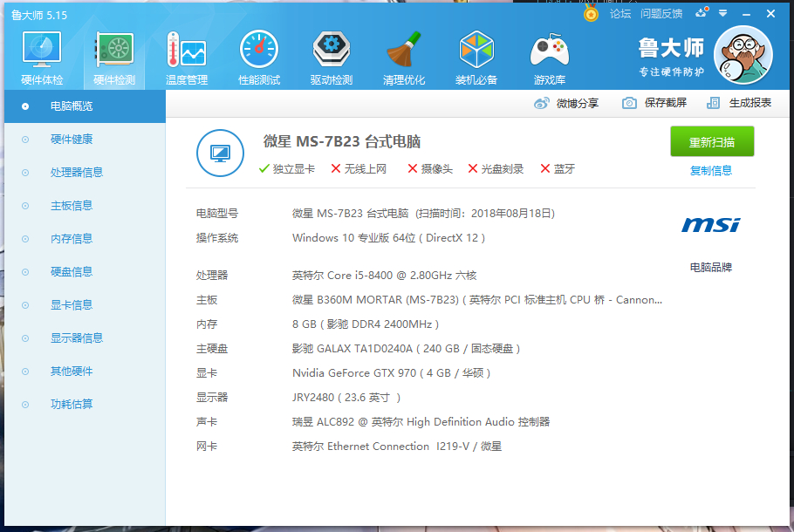The image size is (794, 532).
Task: Click Nvidia GeForce GTX 970 value
Action: coord(392,373)
